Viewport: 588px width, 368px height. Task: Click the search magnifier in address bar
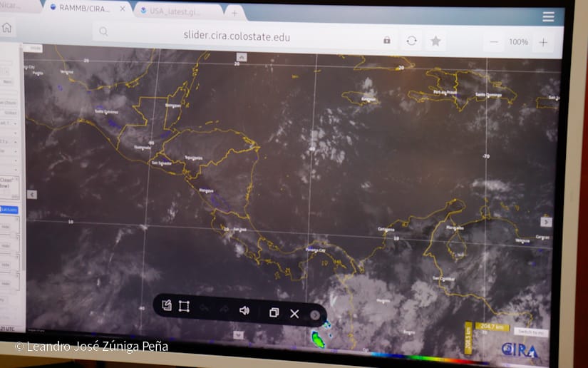[104, 31]
